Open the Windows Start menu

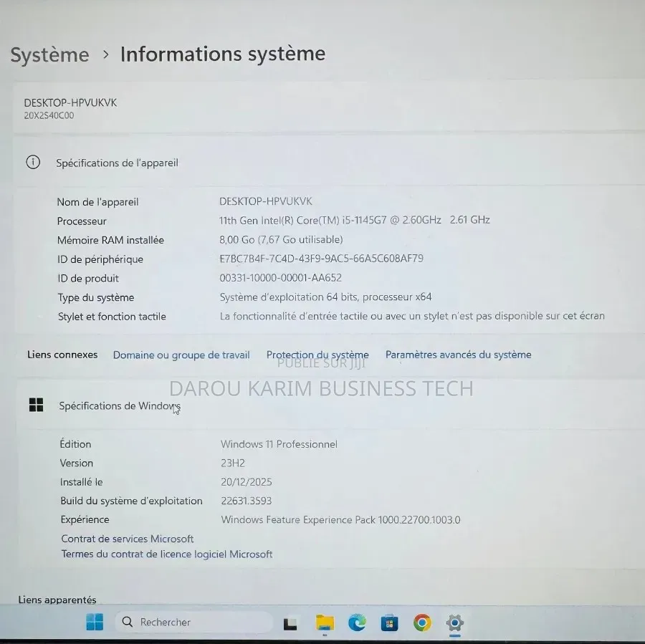[95, 622]
